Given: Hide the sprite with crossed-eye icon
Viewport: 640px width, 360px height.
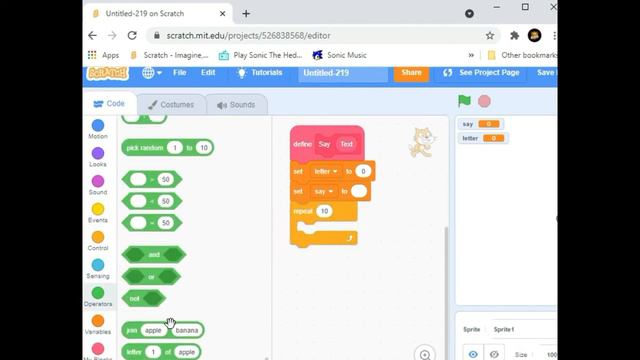Looking at the screenshot, I should tap(494, 353).
